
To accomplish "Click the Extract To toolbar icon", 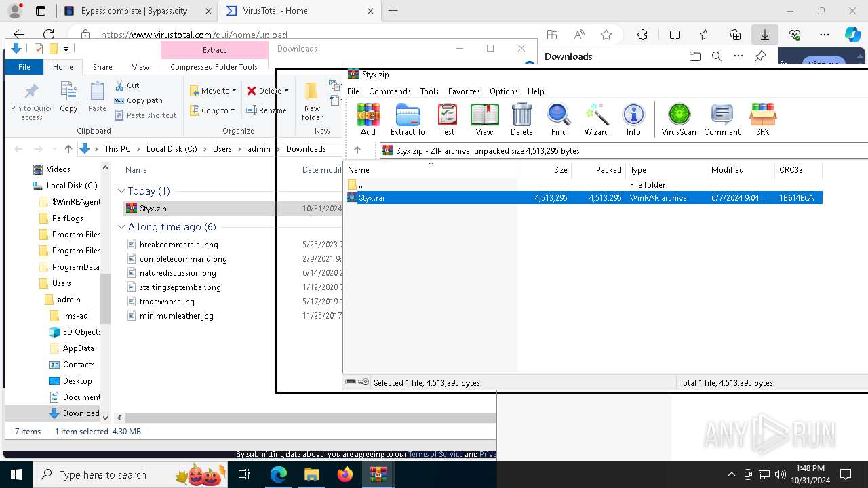I will tap(408, 119).
